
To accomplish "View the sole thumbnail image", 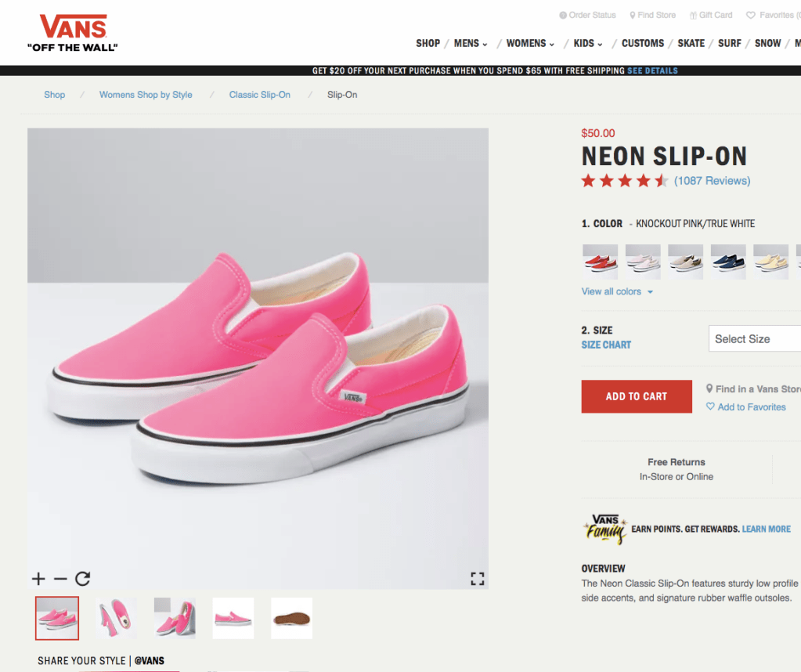I will coord(291,618).
